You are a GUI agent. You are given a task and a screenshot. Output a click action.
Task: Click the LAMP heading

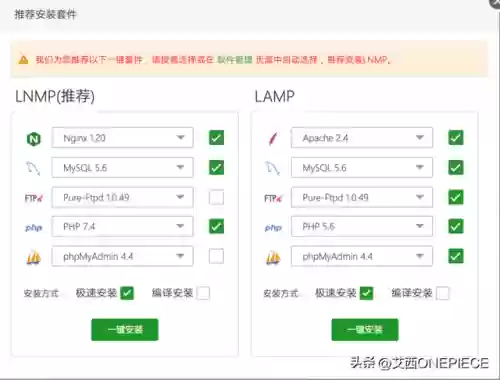[x=275, y=97]
